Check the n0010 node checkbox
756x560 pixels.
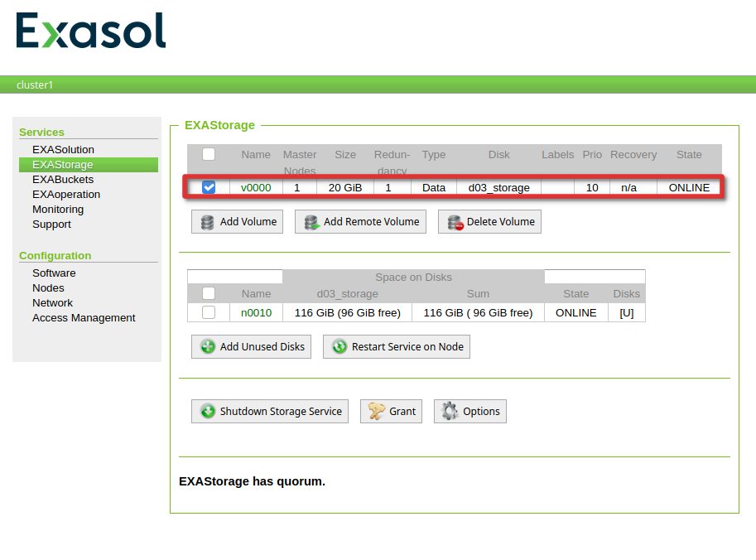click(209, 312)
